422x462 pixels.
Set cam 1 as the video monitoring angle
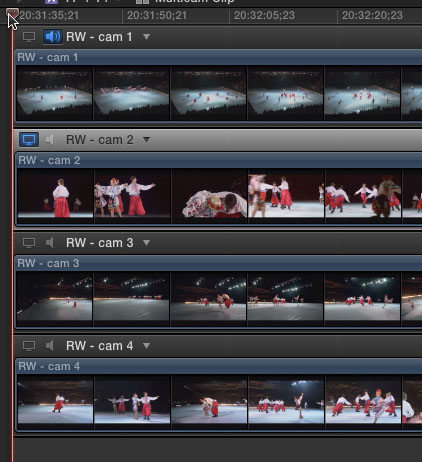click(x=29, y=37)
